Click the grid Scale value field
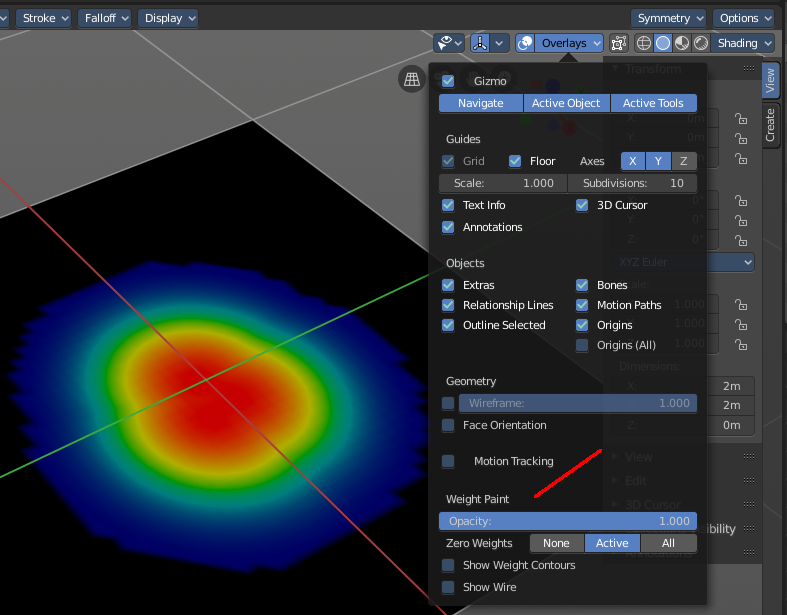The height and width of the screenshot is (615, 787). coord(503,183)
